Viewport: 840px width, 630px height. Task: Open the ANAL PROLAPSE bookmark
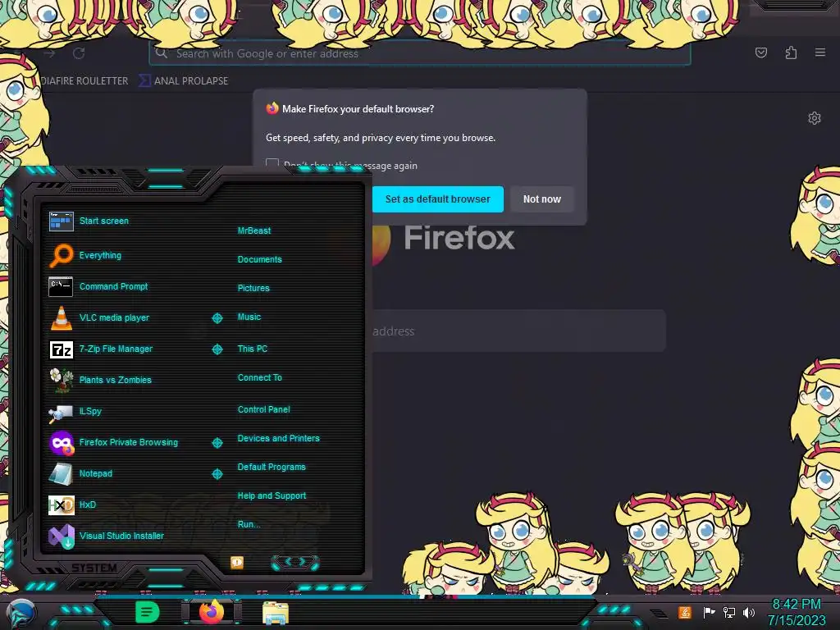(x=184, y=81)
